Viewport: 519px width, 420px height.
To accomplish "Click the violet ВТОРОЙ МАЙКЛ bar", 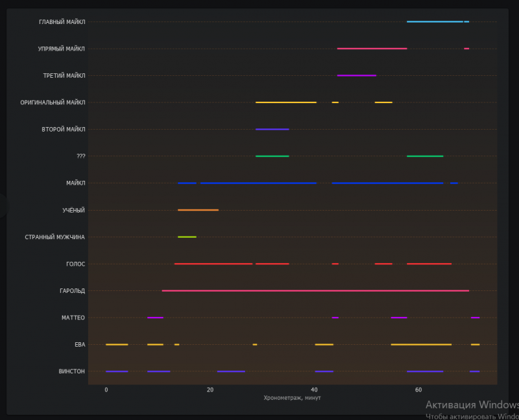I will pos(272,130).
